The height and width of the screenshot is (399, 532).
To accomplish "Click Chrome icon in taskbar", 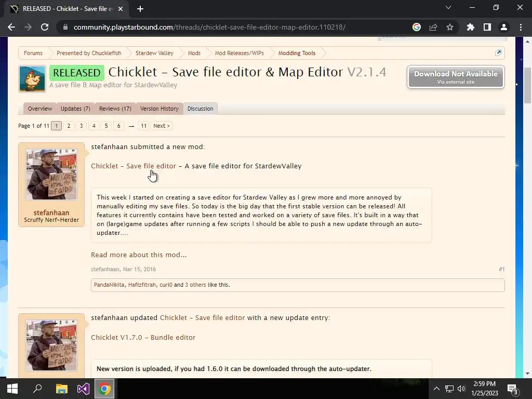I will 104,389.
